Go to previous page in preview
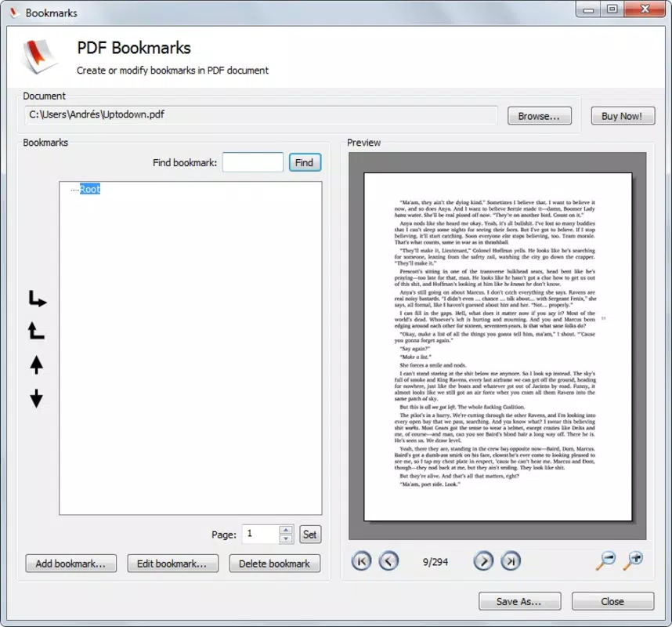 point(388,561)
